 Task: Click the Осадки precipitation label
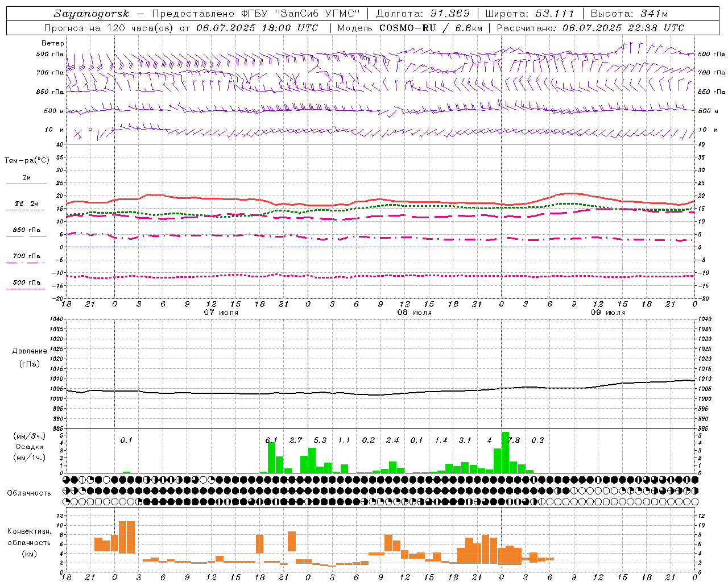[x=30, y=447]
